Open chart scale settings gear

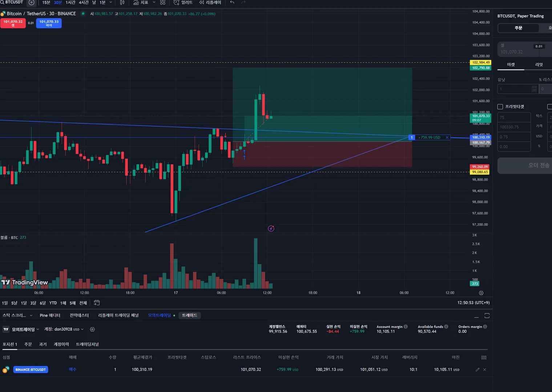[x=481, y=293]
